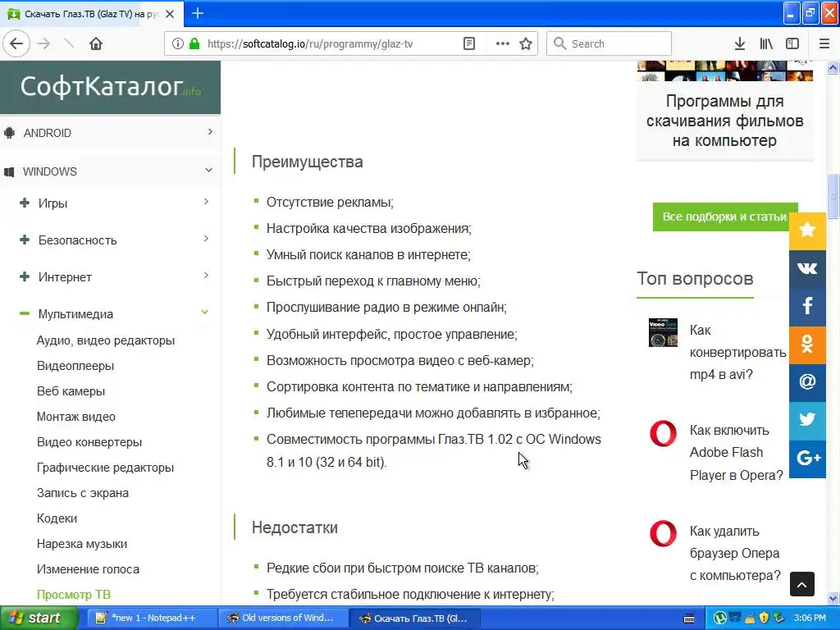840x630 pixels.
Task: Focus the Firefox Search box
Action: 609,43
